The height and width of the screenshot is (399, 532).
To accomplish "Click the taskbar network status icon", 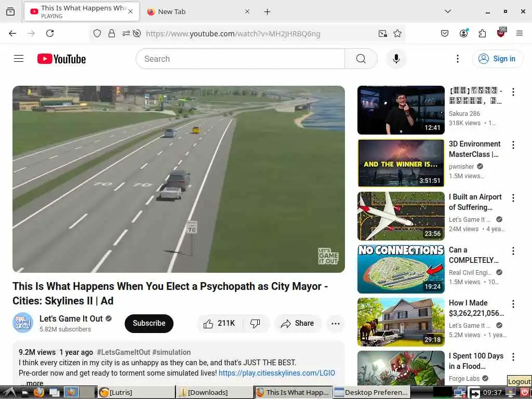I will pyautogui.click(x=459, y=393).
